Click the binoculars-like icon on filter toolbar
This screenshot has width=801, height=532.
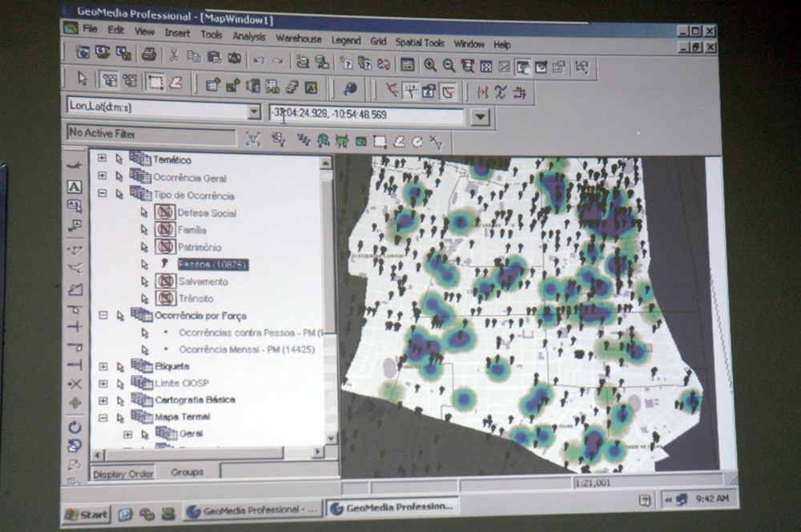point(323,140)
